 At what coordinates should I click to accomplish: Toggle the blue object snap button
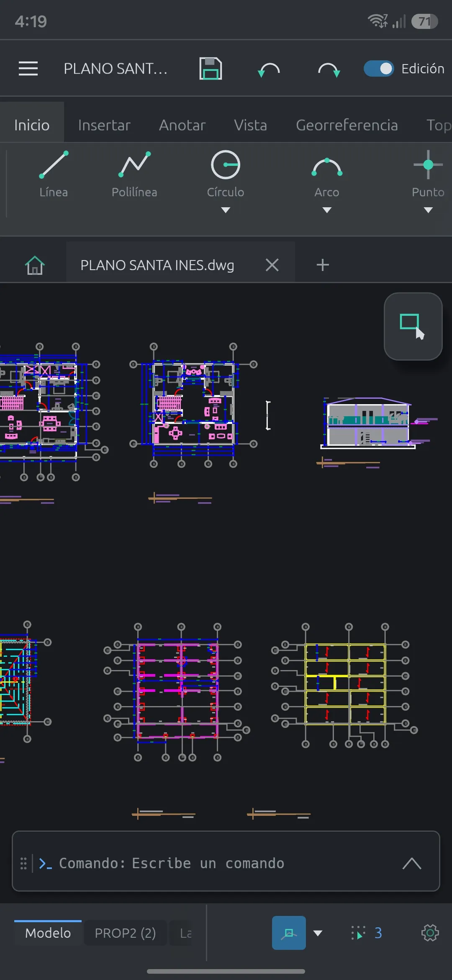point(289,933)
